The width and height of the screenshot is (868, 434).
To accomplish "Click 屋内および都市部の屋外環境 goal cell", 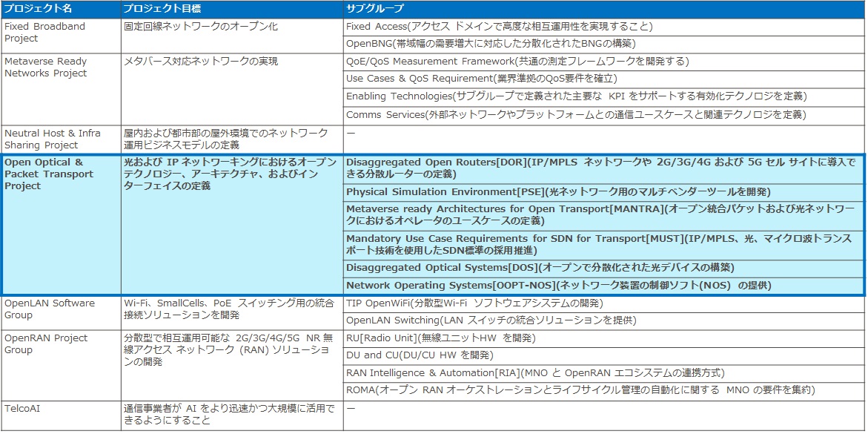I will click(232, 139).
